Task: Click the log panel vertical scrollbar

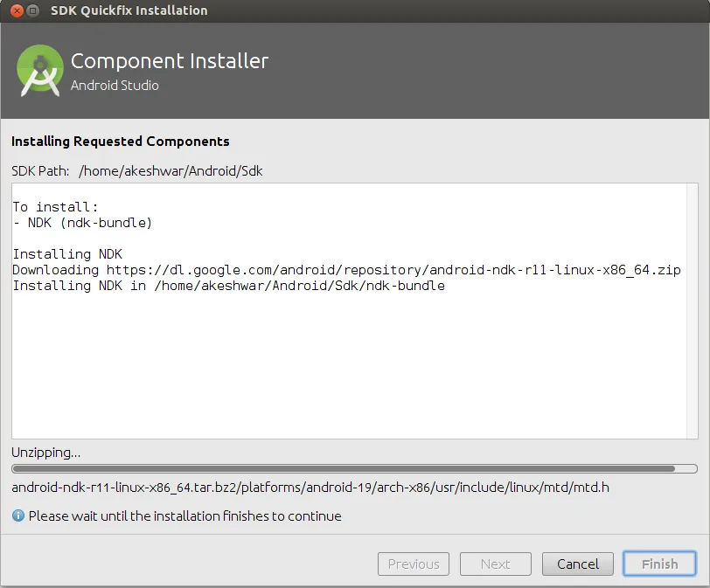Action: coord(693,311)
